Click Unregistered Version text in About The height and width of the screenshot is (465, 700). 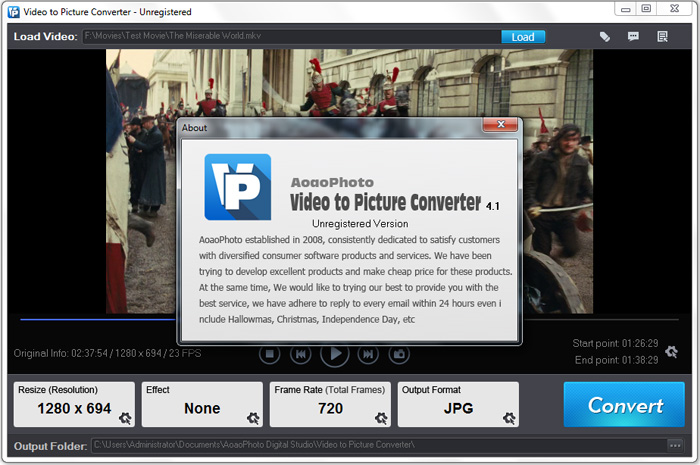tap(360, 224)
